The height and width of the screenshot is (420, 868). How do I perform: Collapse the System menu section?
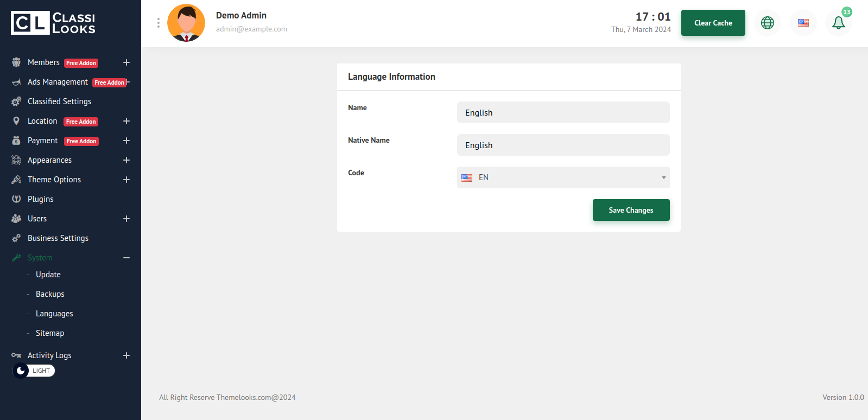point(126,258)
